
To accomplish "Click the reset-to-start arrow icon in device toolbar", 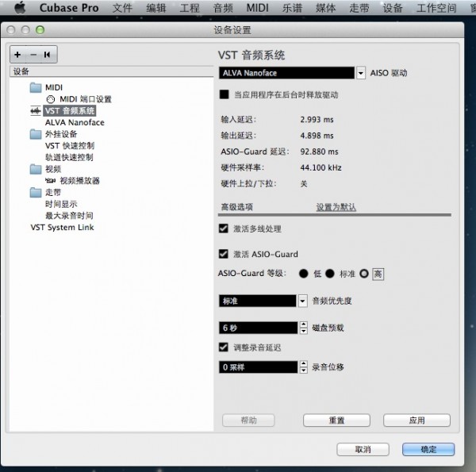I will tap(47, 55).
